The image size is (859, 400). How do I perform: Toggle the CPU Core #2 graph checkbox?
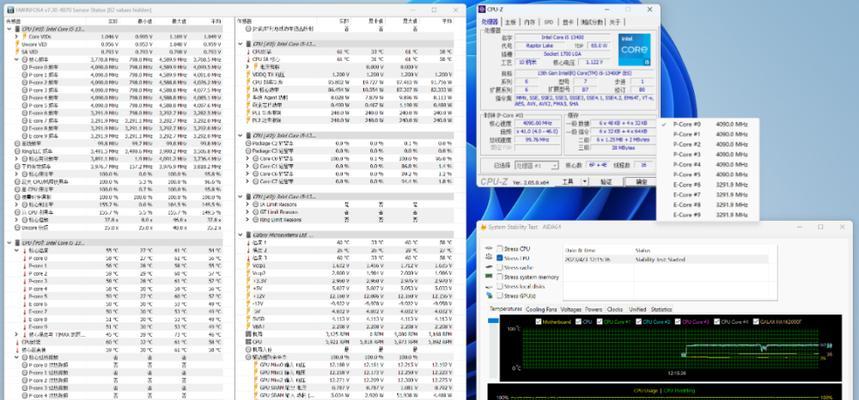(x=638, y=322)
